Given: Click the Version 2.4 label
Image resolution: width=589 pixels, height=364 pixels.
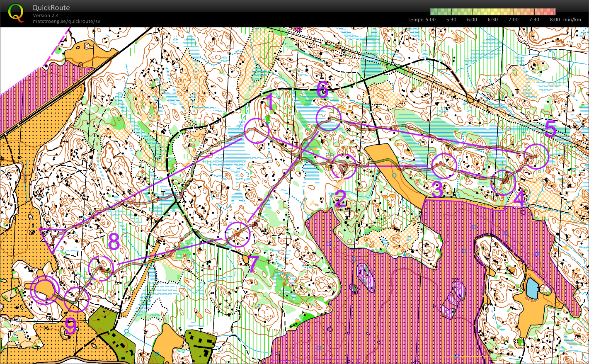Looking at the screenshot, I should click(x=46, y=15).
